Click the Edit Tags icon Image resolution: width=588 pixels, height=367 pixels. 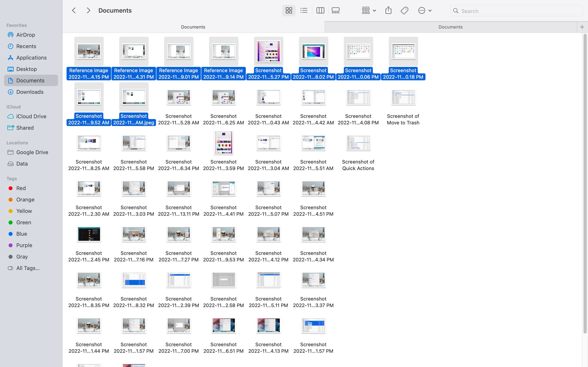pyautogui.click(x=404, y=11)
